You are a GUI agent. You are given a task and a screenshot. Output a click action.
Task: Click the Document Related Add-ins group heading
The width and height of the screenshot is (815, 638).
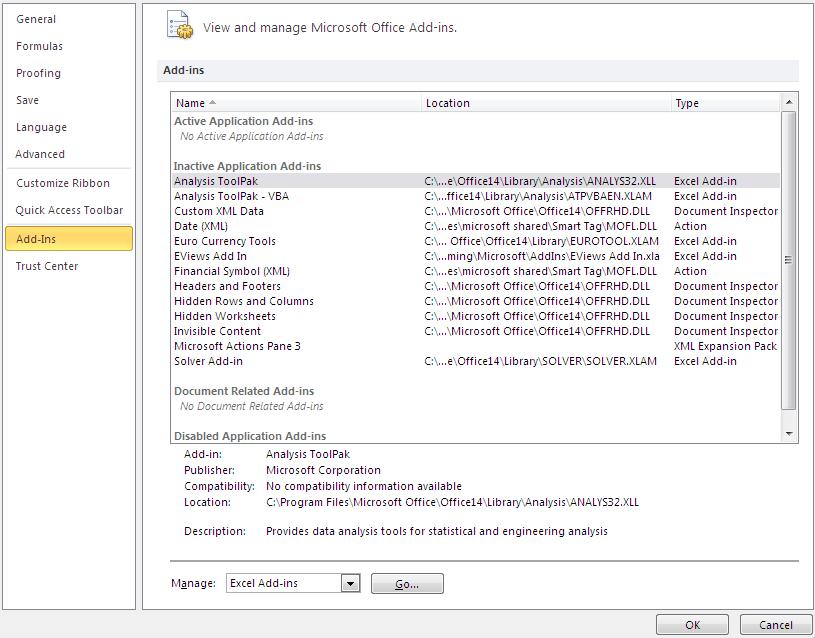point(244,391)
